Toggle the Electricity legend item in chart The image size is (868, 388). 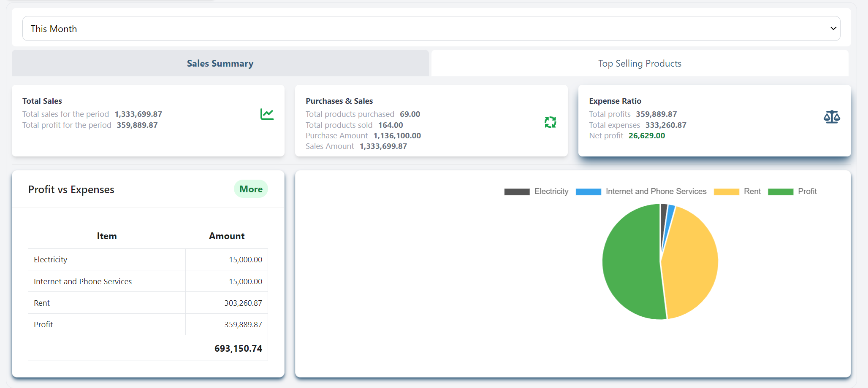(x=551, y=191)
